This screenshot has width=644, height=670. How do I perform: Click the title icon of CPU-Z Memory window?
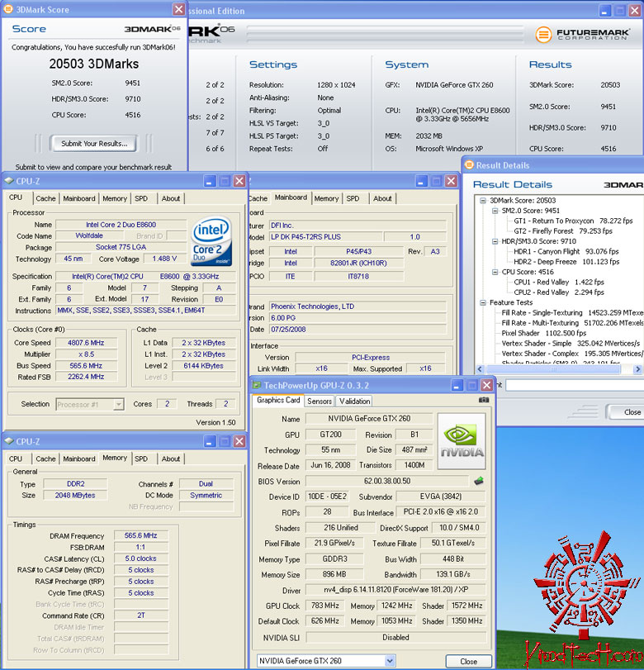pos(9,441)
